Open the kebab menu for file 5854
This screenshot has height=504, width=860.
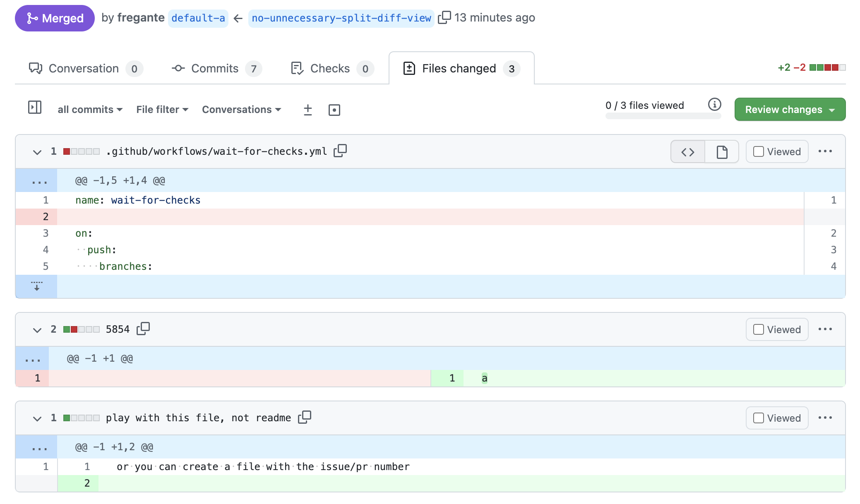[x=825, y=329]
